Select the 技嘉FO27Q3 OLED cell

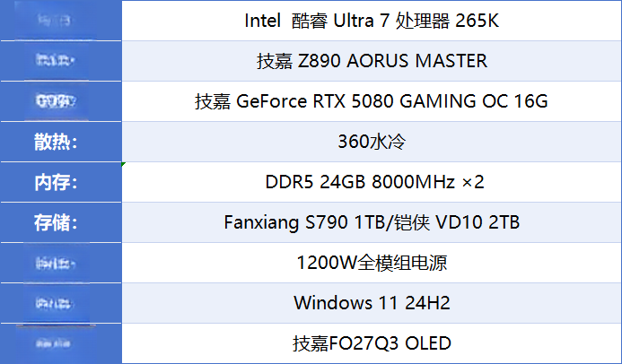tap(372, 343)
